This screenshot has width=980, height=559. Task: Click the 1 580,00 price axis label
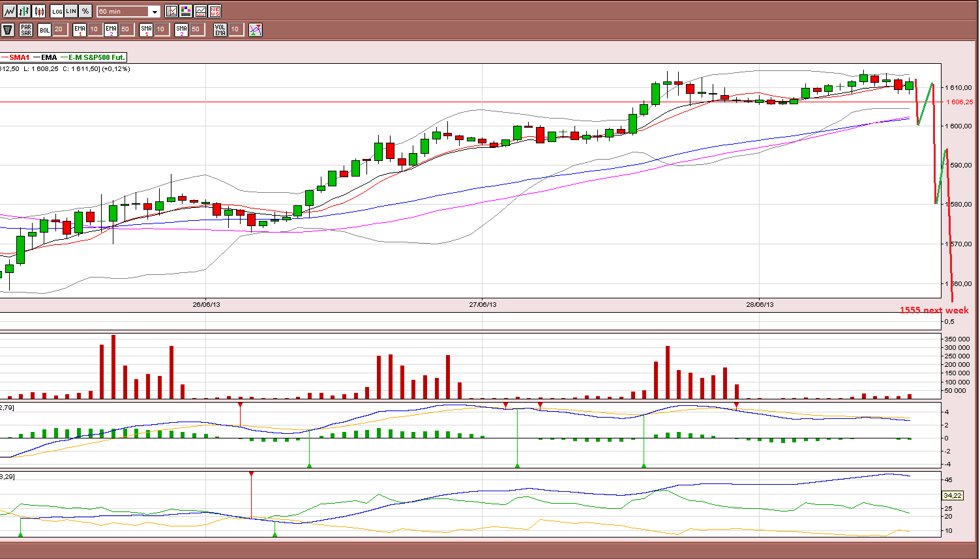tap(959, 205)
